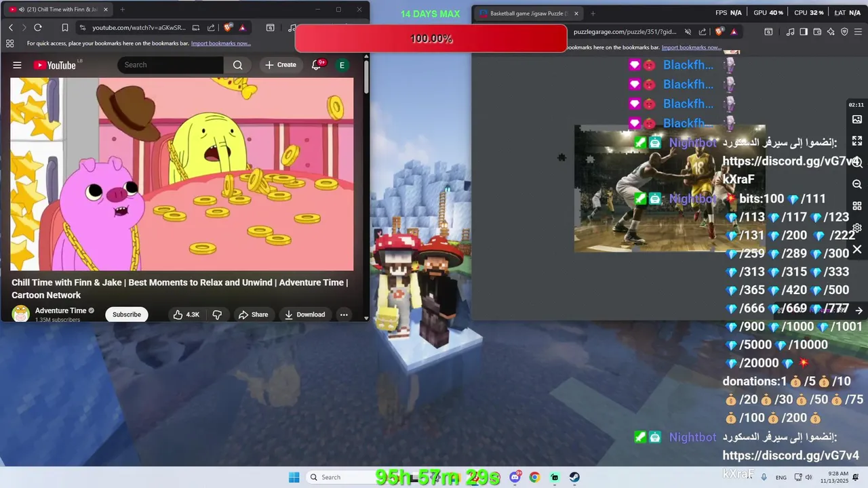This screenshot has height=488, width=868.
Task: Go to the YouTube home logo
Action: click(x=54, y=65)
